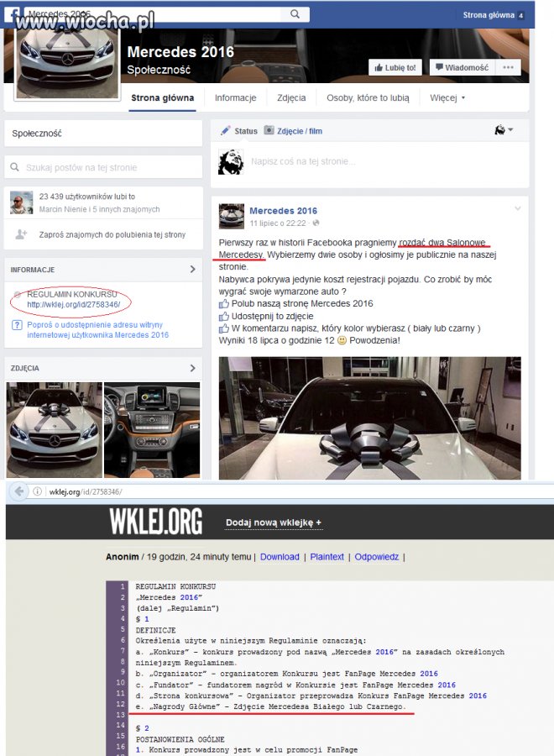Click the Mercedes 2016 post author name
The image size is (554, 756).
pyautogui.click(x=283, y=211)
